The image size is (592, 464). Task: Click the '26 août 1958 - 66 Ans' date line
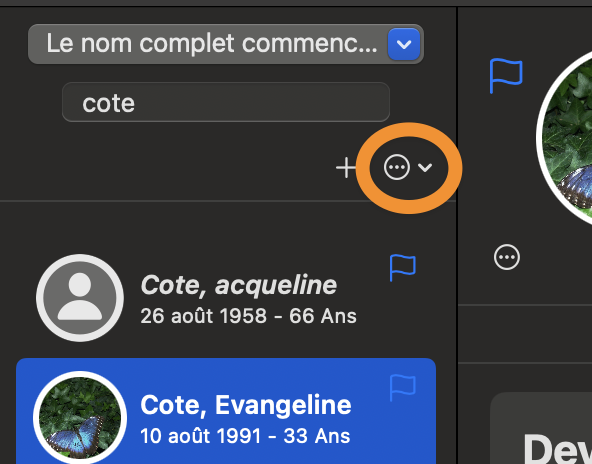click(248, 316)
